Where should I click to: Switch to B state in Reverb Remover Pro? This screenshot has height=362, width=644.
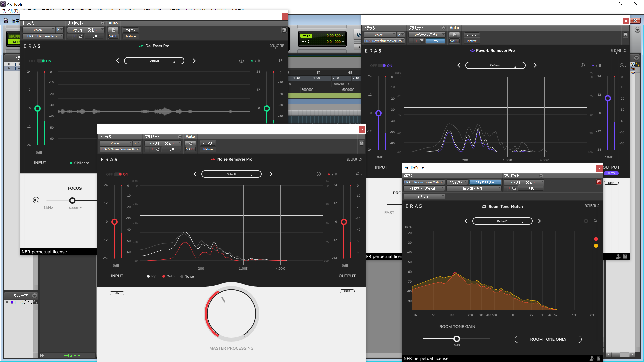click(600, 66)
